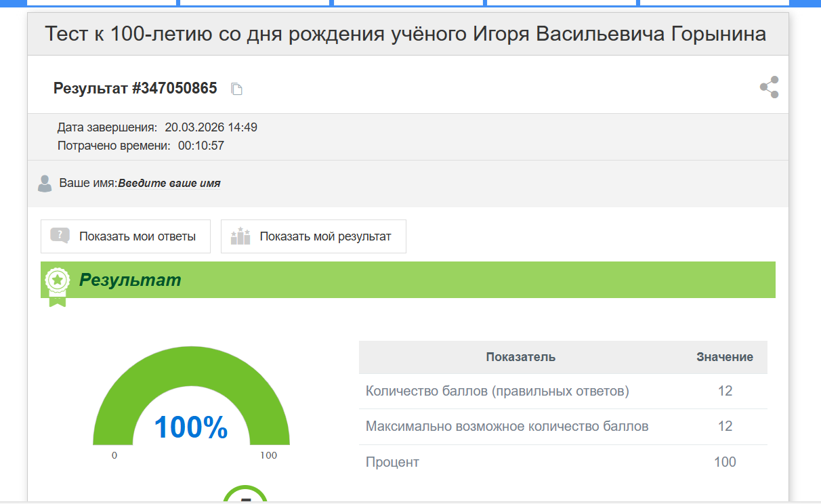The image size is (821, 504).
Task: Click the test title about Горынин
Action: 406,34
